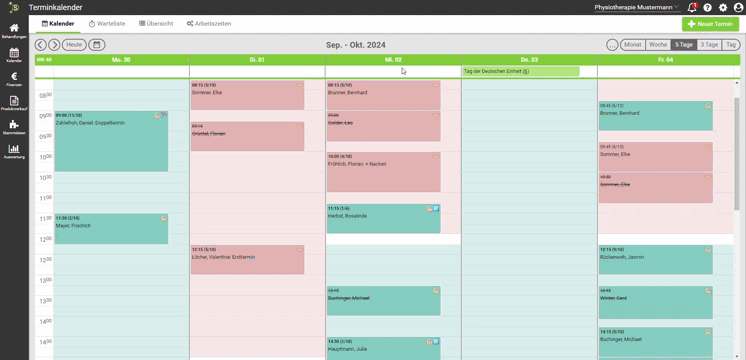Click status icon on Löcher, Valentina appointment

[300, 249]
